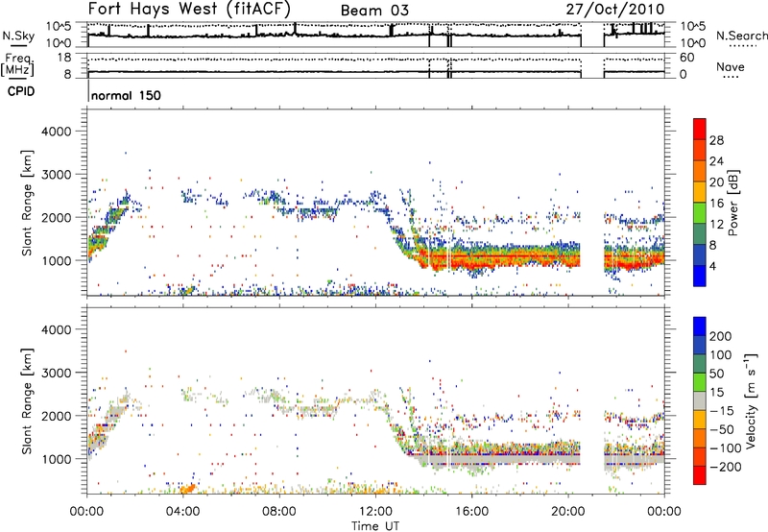Click the gray ±15 segment of velocity colorbar
The height and width of the screenshot is (532, 768).
click(x=700, y=400)
